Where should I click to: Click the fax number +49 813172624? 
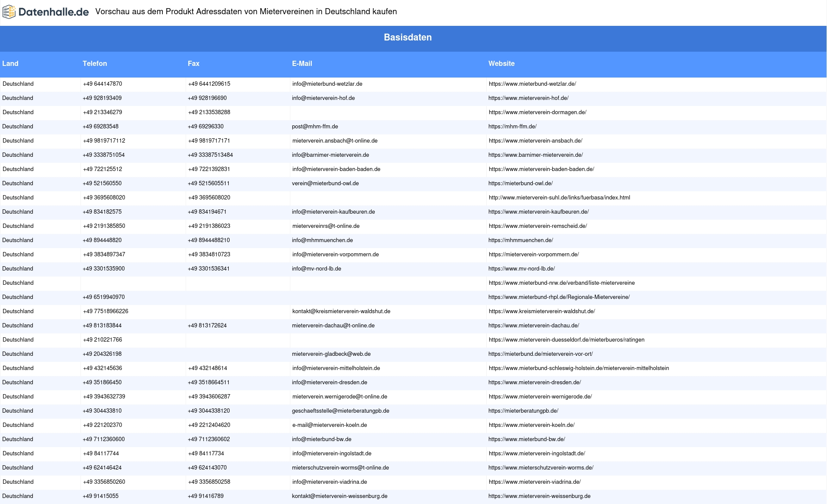tap(207, 326)
